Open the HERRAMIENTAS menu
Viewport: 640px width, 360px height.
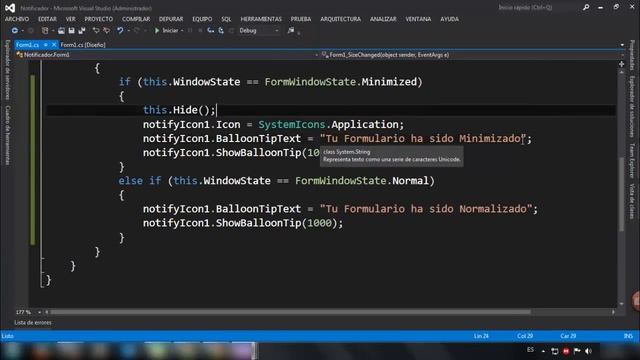pyautogui.click(x=261, y=19)
